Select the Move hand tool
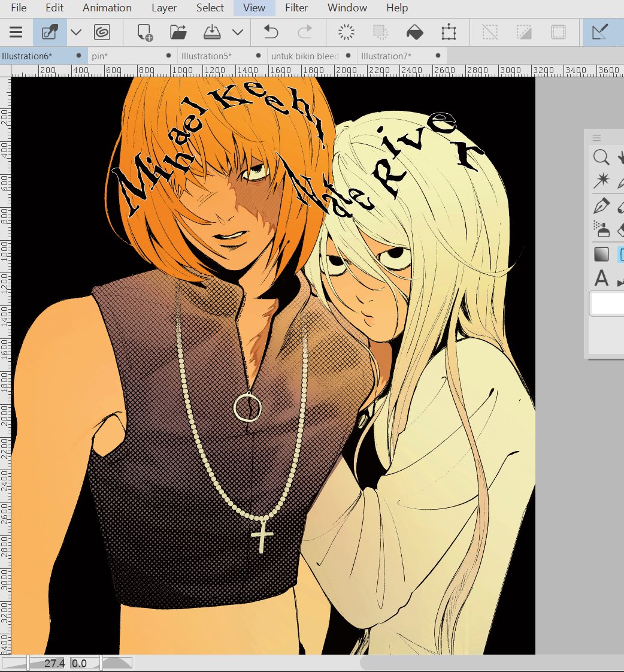The width and height of the screenshot is (624, 672). (x=620, y=158)
